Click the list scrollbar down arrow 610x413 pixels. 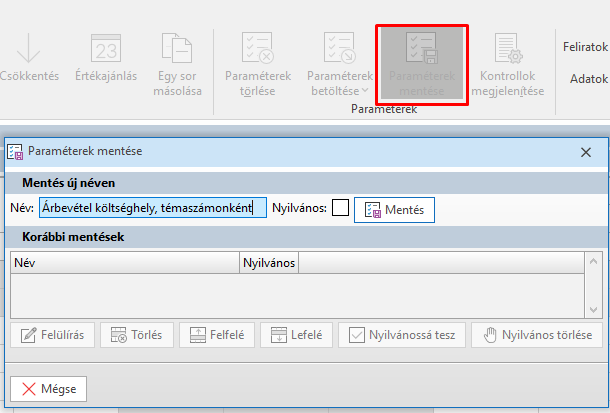click(593, 310)
